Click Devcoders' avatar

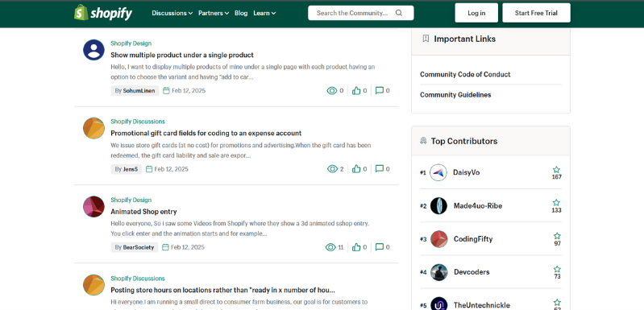click(438, 272)
